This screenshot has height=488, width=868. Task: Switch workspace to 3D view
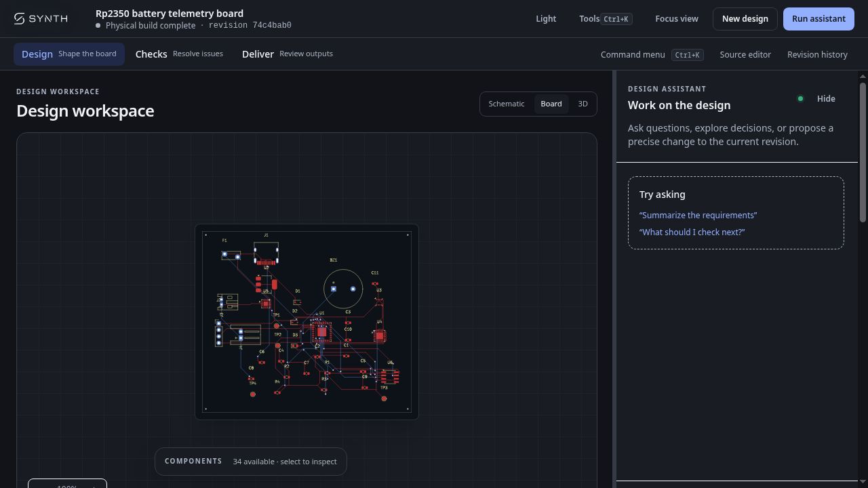click(583, 104)
